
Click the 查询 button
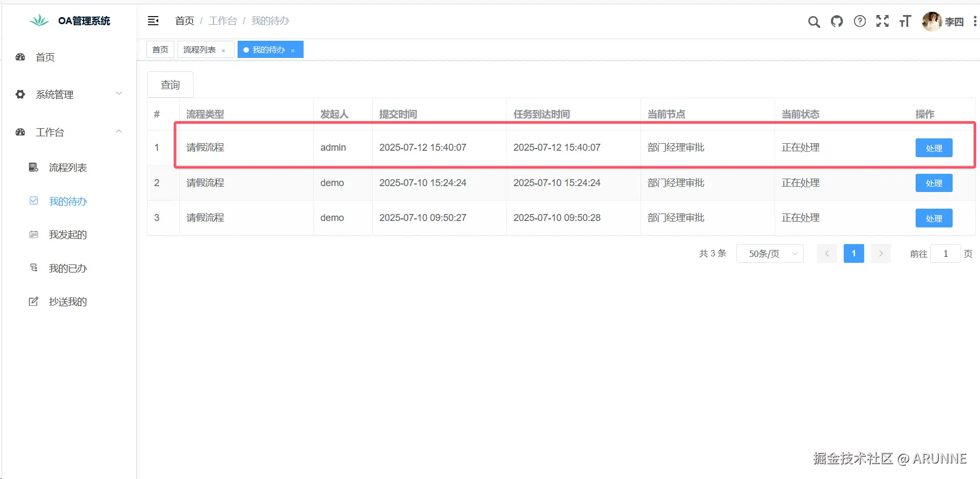[x=170, y=85]
